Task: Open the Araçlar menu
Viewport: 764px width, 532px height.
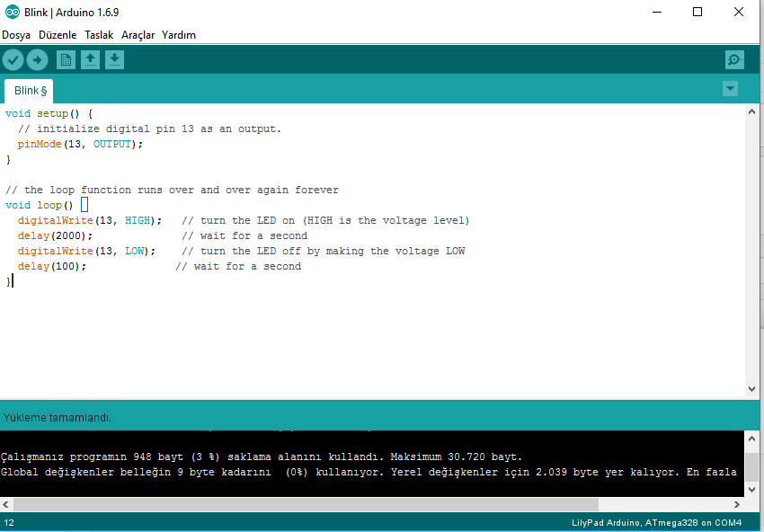Action: point(137,34)
